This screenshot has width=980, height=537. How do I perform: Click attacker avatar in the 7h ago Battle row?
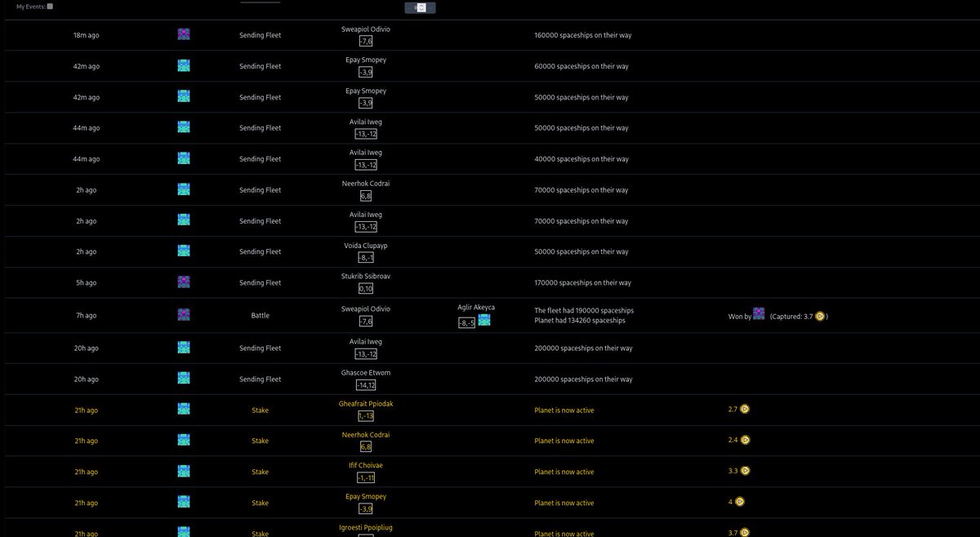pos(184,314)
